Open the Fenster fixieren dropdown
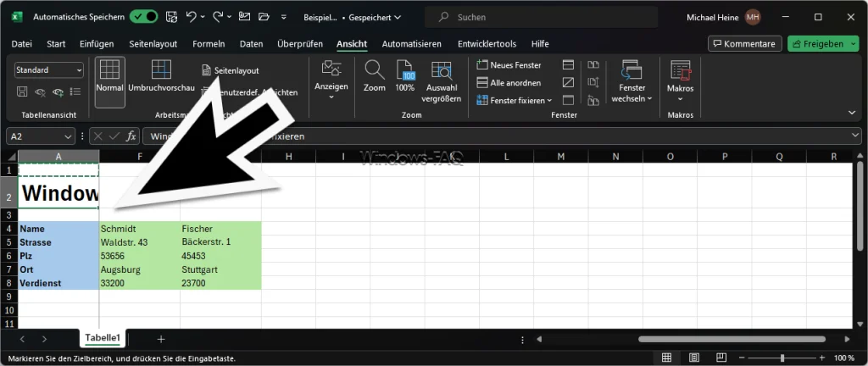868x366 pixels. tap(515, 101)
